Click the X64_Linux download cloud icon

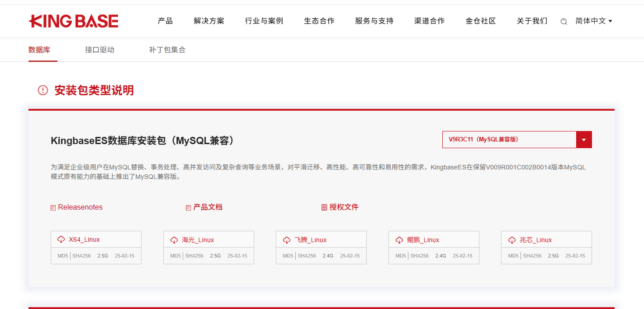coord(61,239)
